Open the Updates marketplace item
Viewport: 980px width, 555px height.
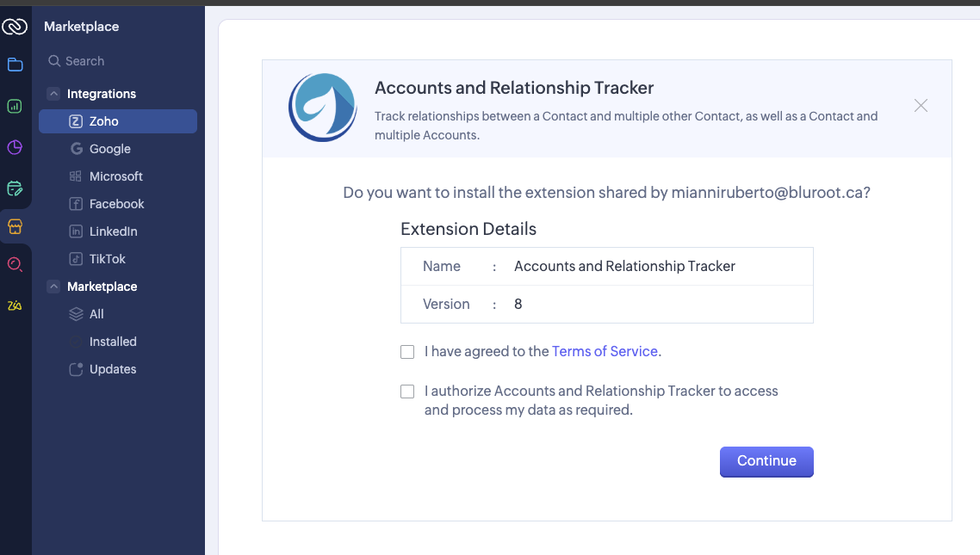[113, 369]
